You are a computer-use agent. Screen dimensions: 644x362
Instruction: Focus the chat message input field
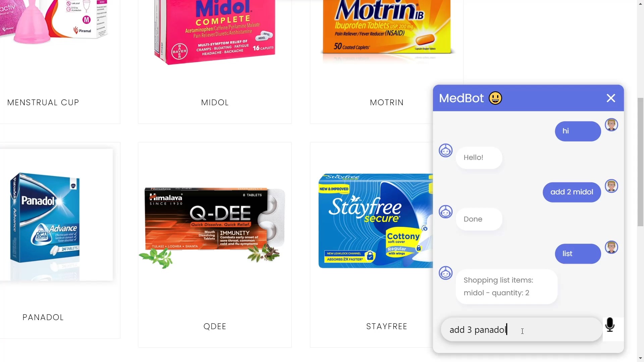(522, 329)
